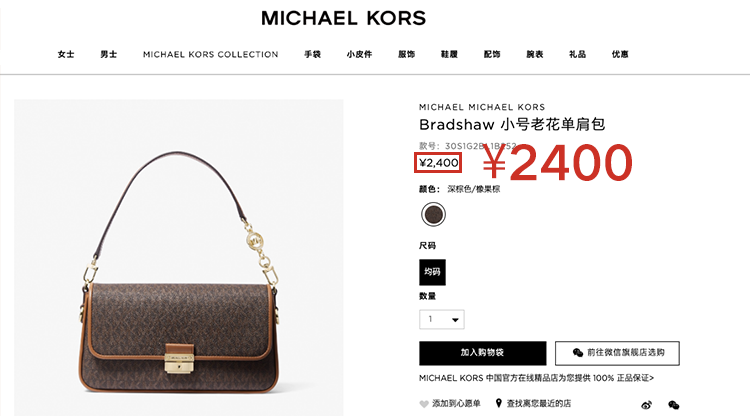The image size is (750, 416).
Task: Select the 均码 size option
Action: point(432,272)
